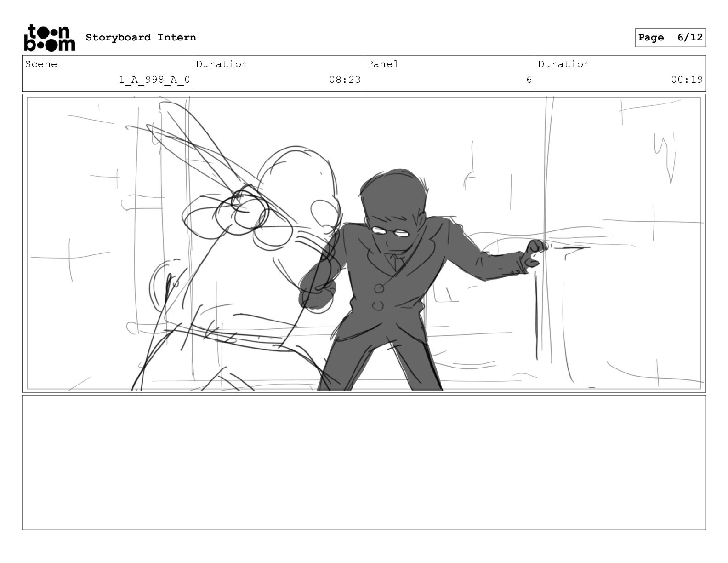
Task: Click the Duration label above '00:19'
Action: [564, 64]
